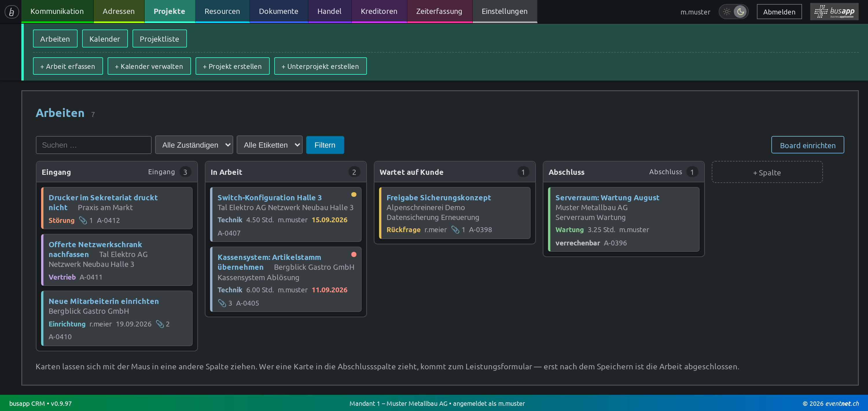This screenshot has height=411, width=868.
Task: Click + Projekt erstellen button
Action: tap(232, 66)
